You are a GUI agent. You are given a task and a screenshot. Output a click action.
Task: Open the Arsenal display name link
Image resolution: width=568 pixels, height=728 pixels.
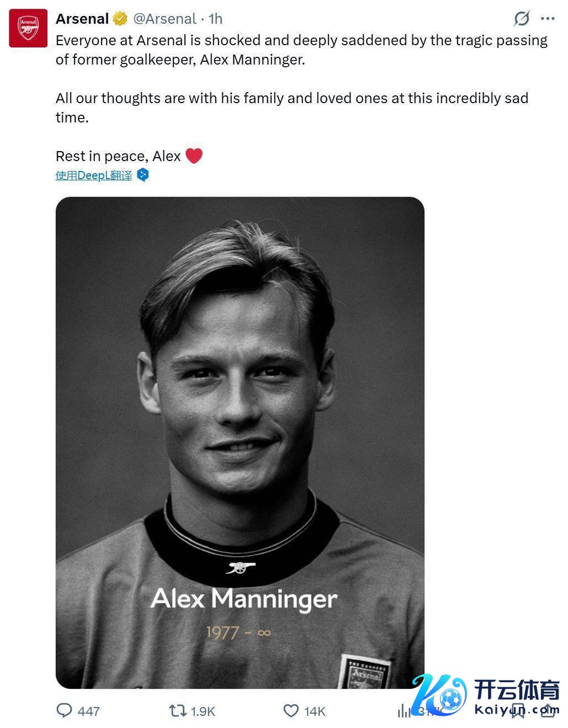click(82, 19)
